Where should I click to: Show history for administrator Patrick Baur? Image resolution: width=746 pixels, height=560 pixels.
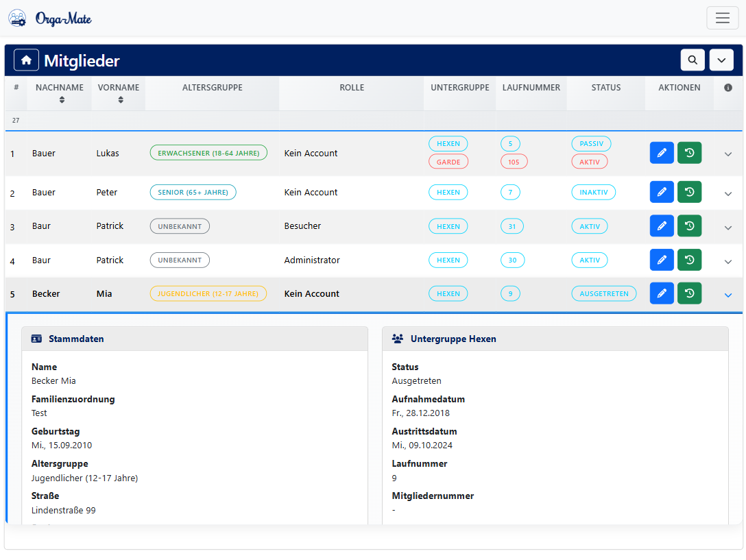tap(689, 260)
